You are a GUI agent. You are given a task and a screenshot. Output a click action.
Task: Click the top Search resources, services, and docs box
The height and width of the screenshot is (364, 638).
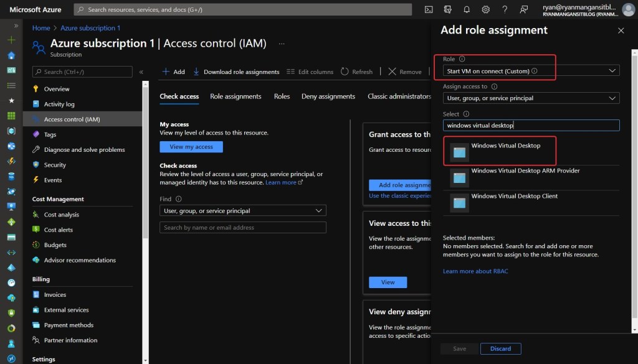click(243, 9)
